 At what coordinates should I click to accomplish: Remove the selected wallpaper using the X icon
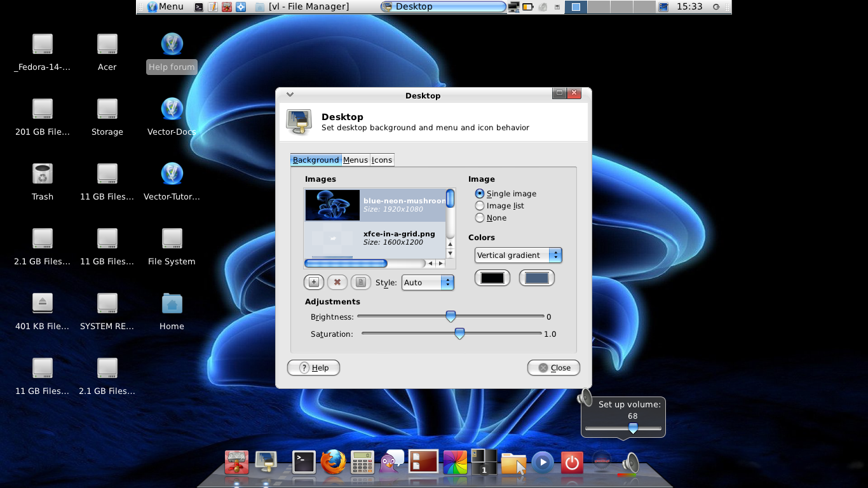tap(337, 281)
